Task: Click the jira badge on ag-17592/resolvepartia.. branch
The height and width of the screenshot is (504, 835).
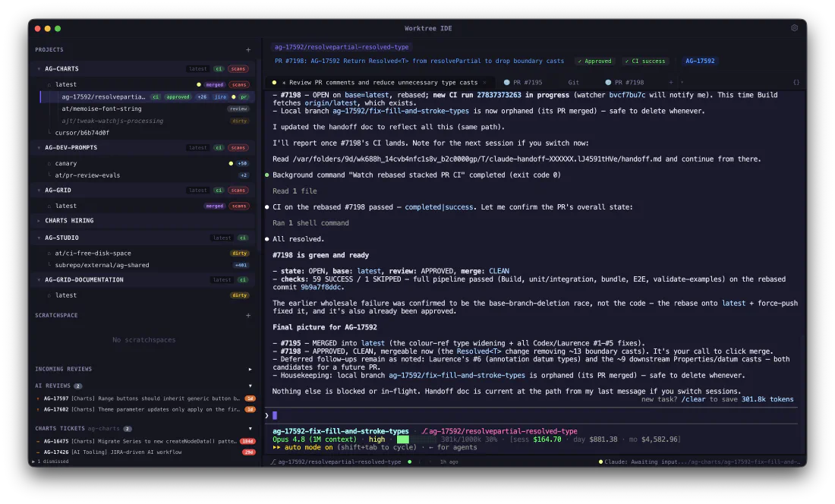Action: tap(220, 97)
